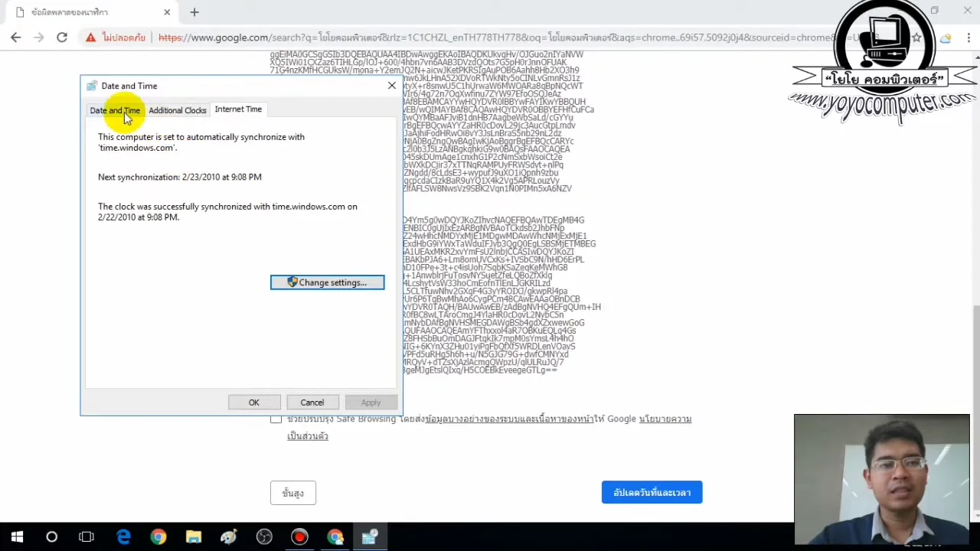Screen dimensions: 980x551
Task: Open Cortana search
Action: 51,536
